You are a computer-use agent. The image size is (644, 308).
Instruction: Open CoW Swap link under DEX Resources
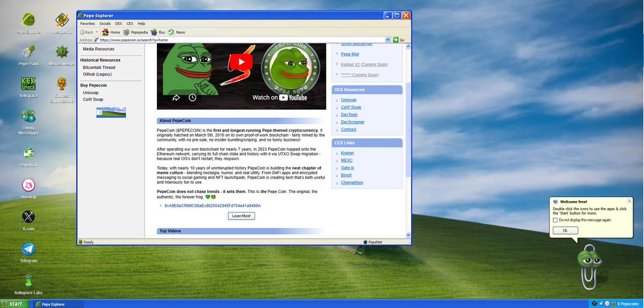(x=351, y=108)
